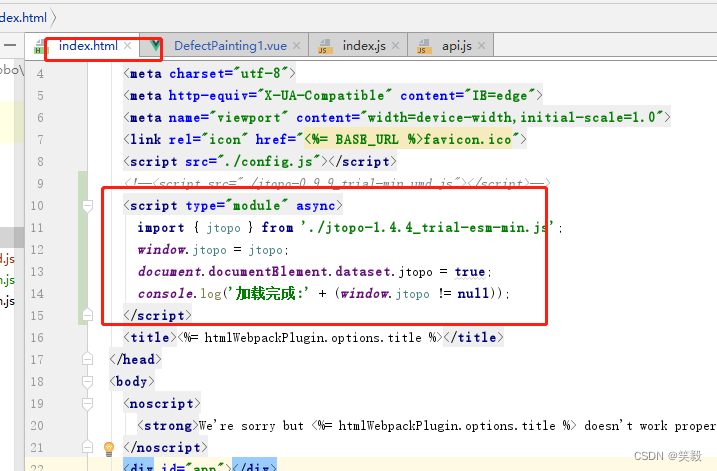The height and width of the screenshot is (471, 717).
Task: Place cursor on meta charset="utf-8" line
Action: [x=209, y=73]
